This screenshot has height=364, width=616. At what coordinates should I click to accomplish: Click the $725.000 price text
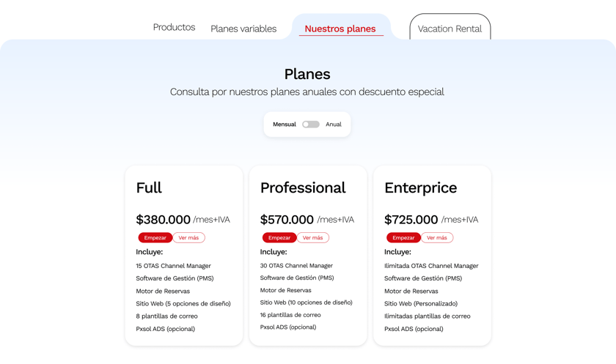point(411,220)
